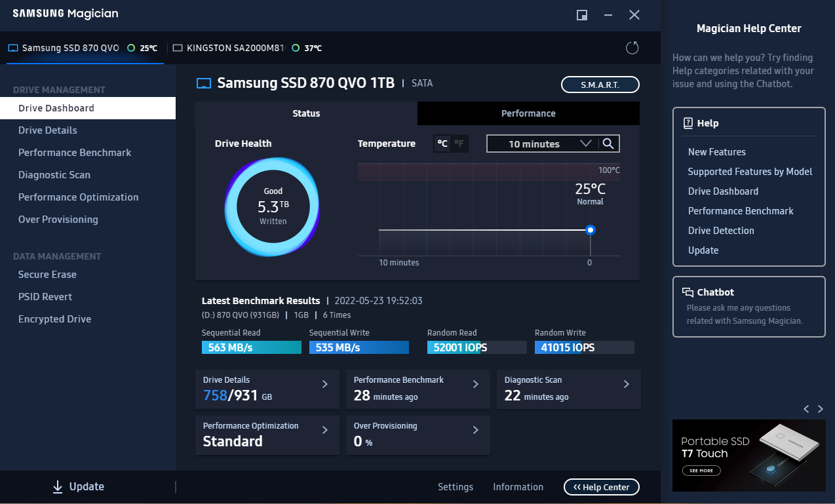This screenshot has height=504, width=835.
Task: Open Diagnostic Scan card arrow
Action: click(x=626, y=384)
